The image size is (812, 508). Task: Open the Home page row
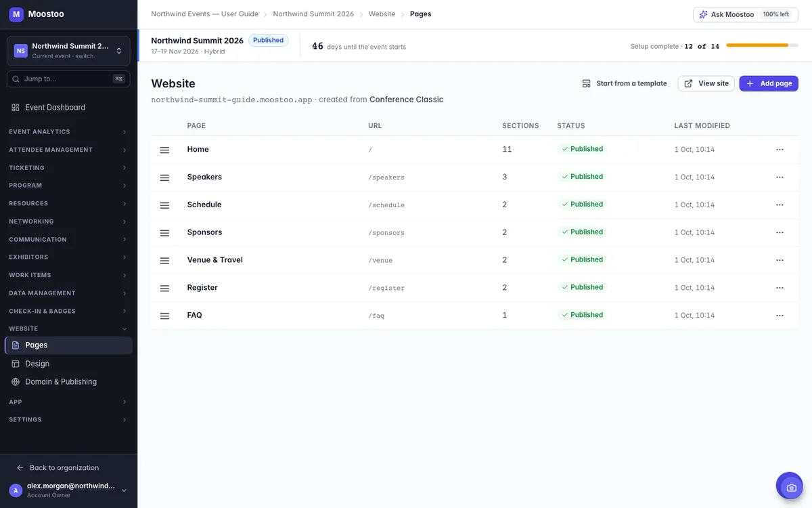pyautogui.click(x=474, y=150)
